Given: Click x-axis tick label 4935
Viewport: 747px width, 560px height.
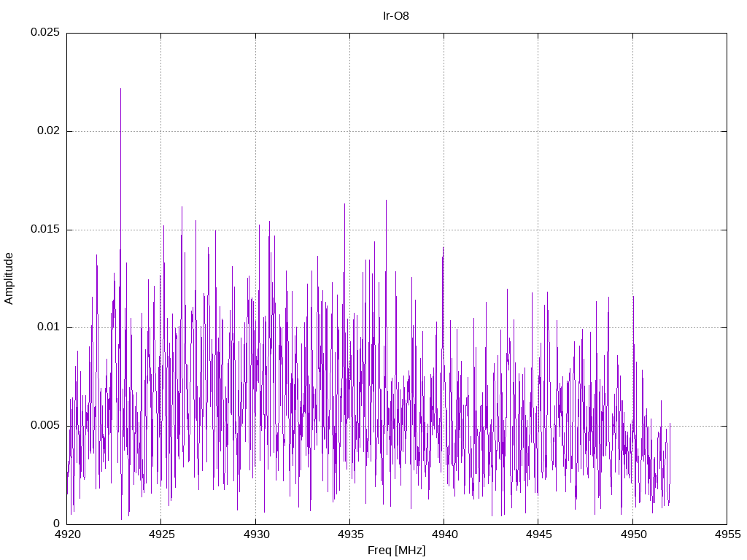Looking at the screenshot, I should pyautogui.click(x=350, y=534).
